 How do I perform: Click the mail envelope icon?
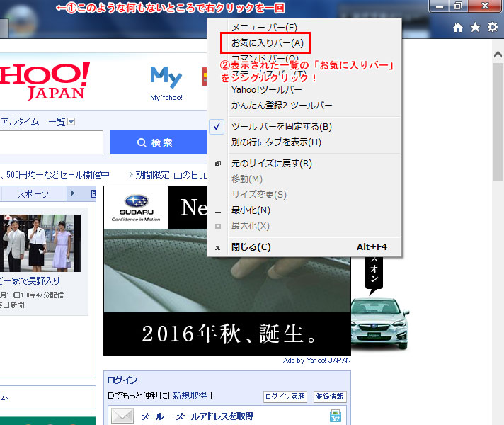pos(122,416)
